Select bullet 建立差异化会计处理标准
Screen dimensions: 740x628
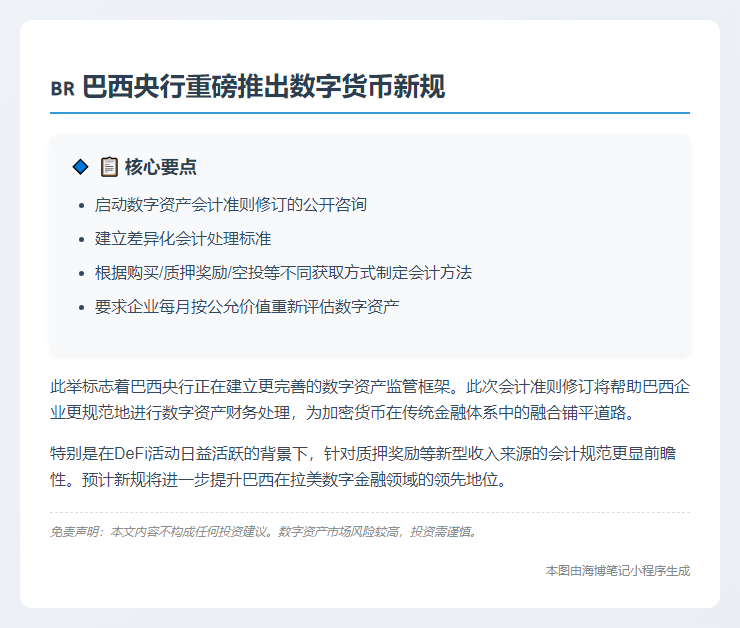click(x=183, y=239)
